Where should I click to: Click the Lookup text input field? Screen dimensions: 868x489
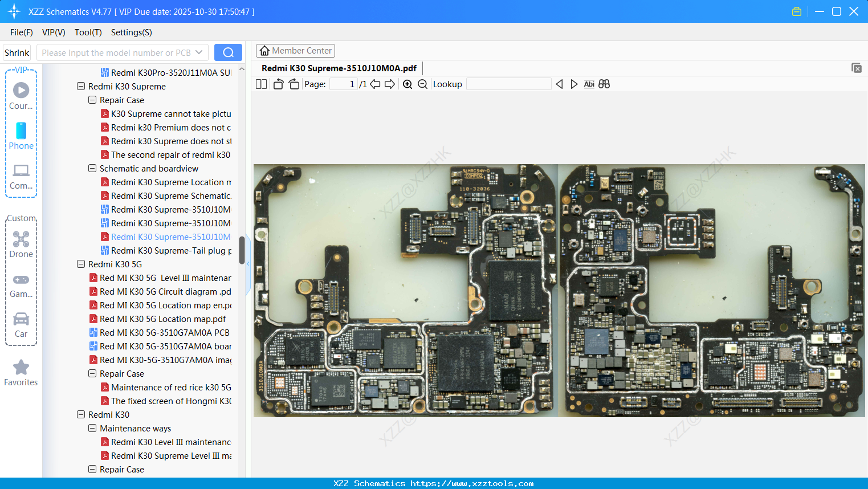(508, 84)
